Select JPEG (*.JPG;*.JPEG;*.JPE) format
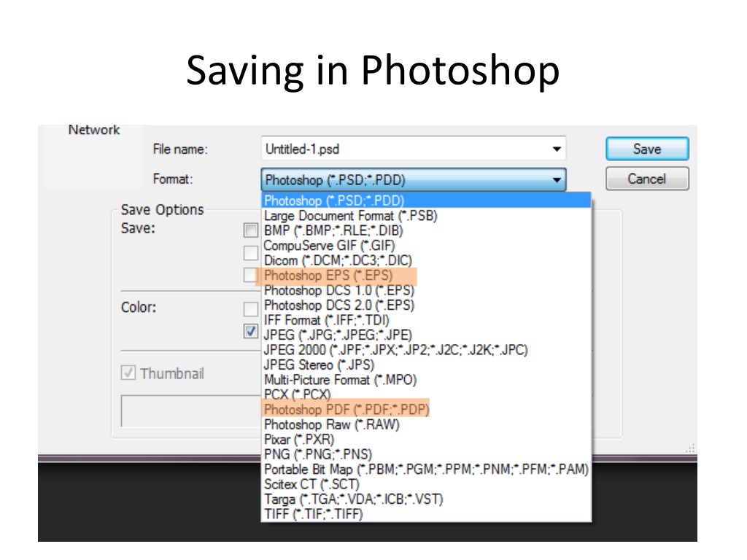 click(426, 335)
